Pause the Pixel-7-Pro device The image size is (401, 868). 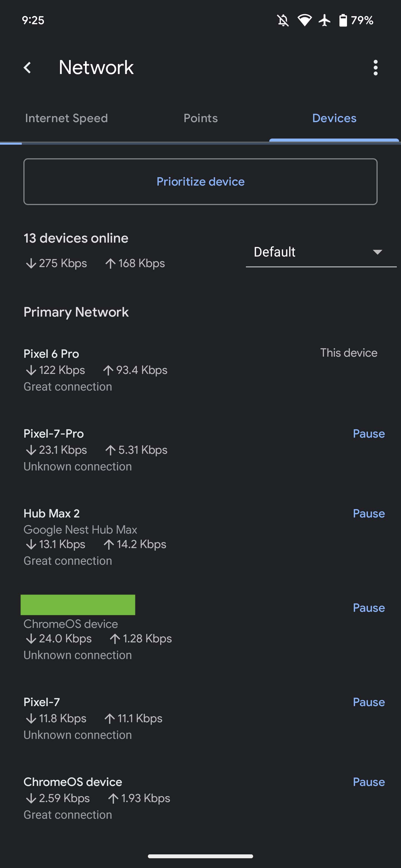point(368,434)
